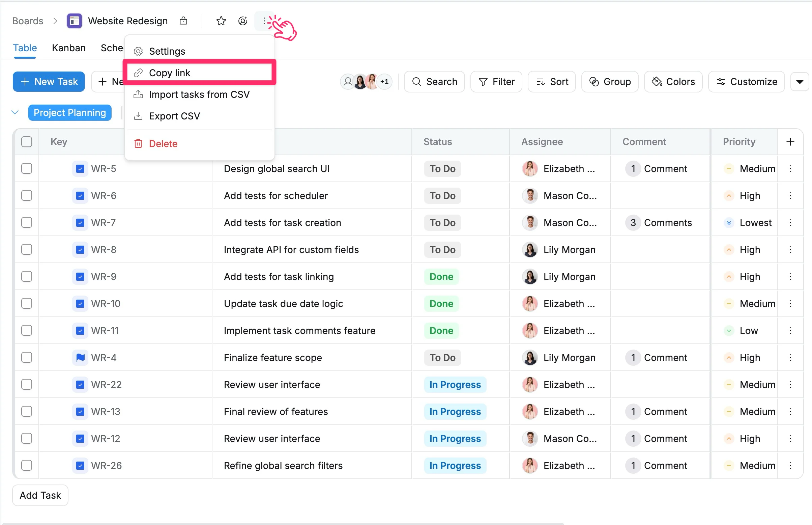Click the task-type icon for WR-9

tap(80, 276)
